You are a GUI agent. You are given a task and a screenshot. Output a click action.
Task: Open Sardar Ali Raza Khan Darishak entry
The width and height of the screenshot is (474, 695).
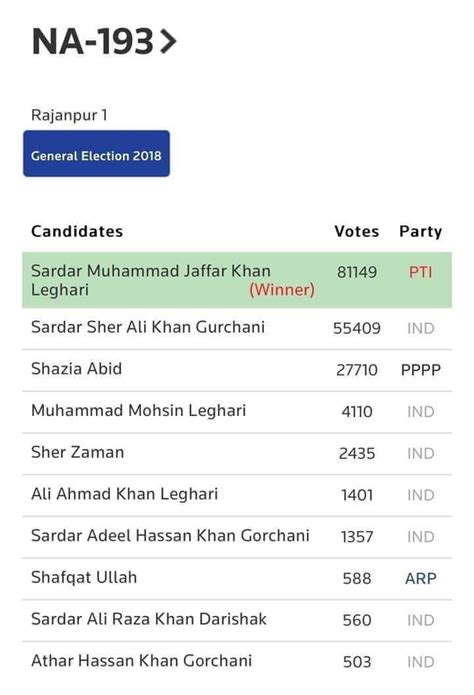(237, 620)
